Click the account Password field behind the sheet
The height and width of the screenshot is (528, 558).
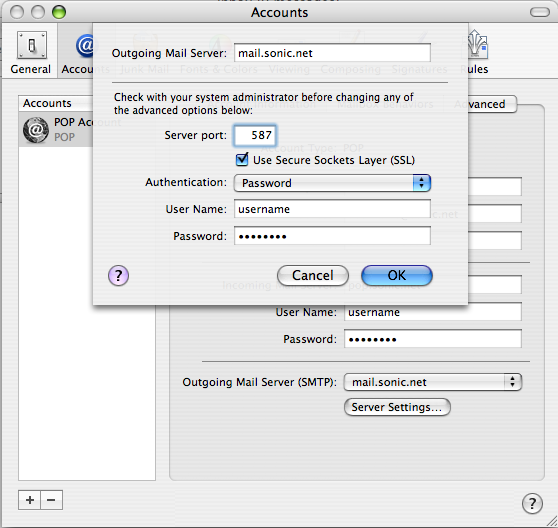pos(433,339)
